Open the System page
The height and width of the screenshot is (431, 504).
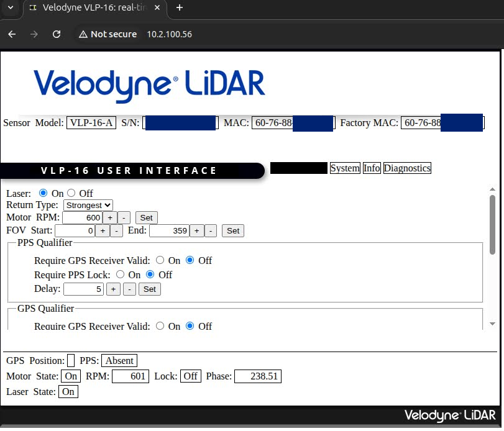[x=345, y=168]
